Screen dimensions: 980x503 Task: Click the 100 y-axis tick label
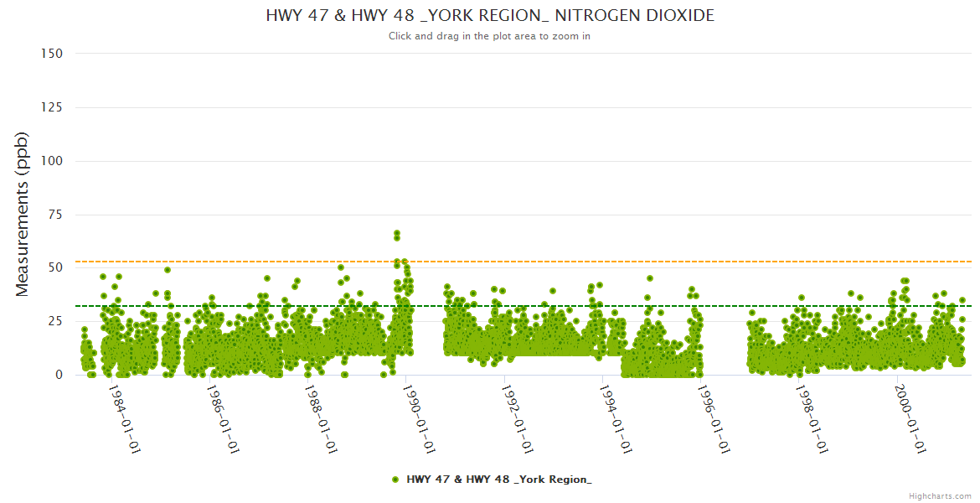(51, 161)
